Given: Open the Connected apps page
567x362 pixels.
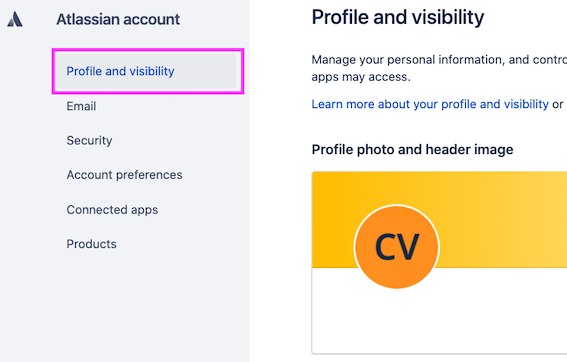Looking at the screenshot, I should 112,210.
